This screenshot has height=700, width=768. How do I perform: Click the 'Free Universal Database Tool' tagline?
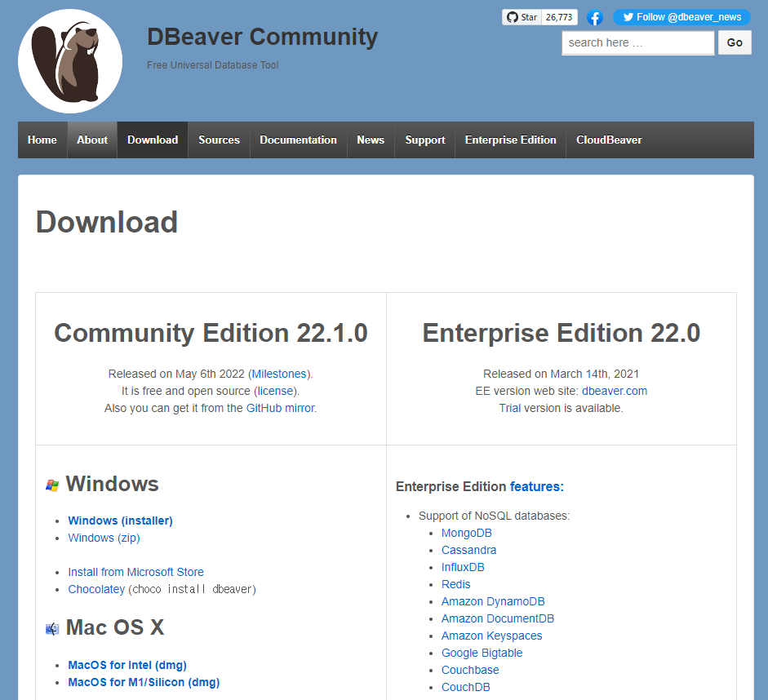coord(212,65)
